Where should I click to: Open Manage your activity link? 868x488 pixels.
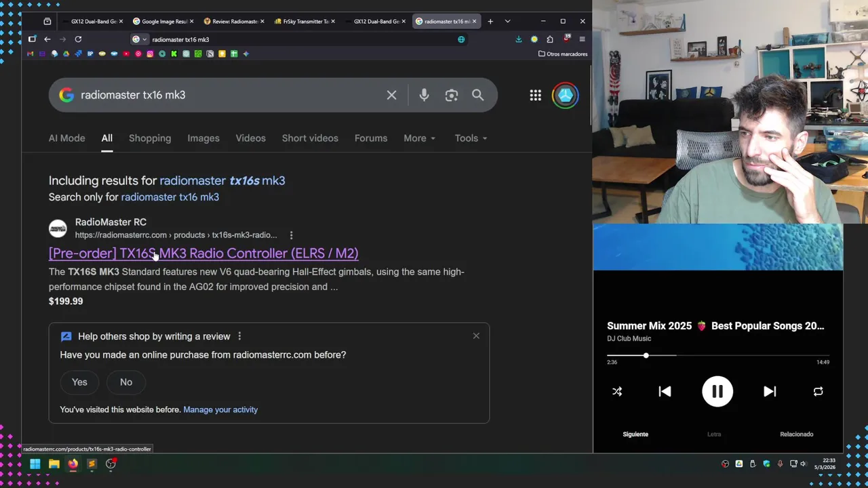click(220, 409)
